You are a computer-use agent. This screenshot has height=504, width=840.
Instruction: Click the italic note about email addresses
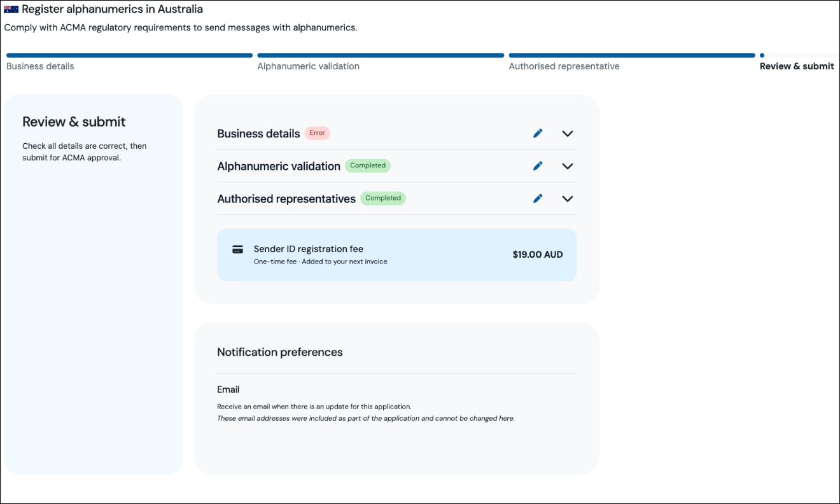[366, 419]
